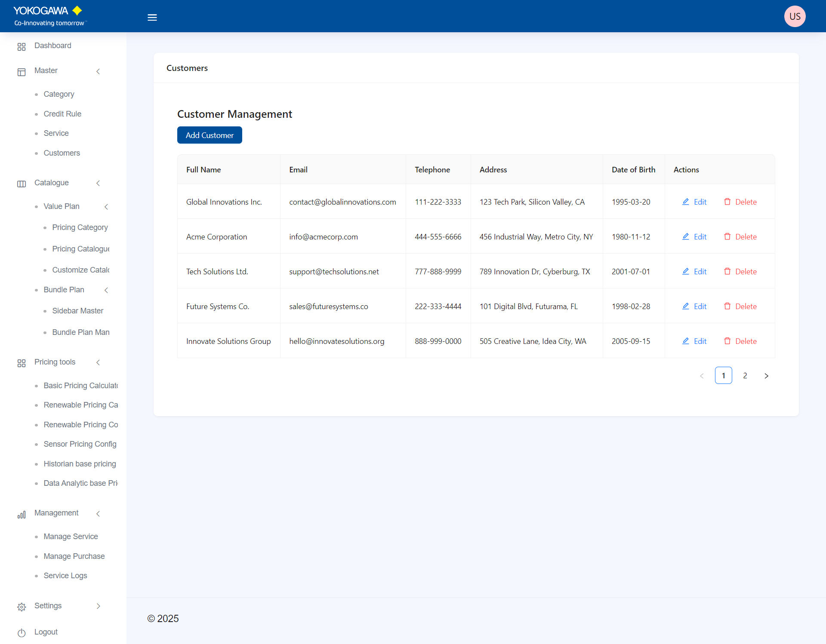
Task: Collapse the Master menu chevron
Action: click(98, 71)
